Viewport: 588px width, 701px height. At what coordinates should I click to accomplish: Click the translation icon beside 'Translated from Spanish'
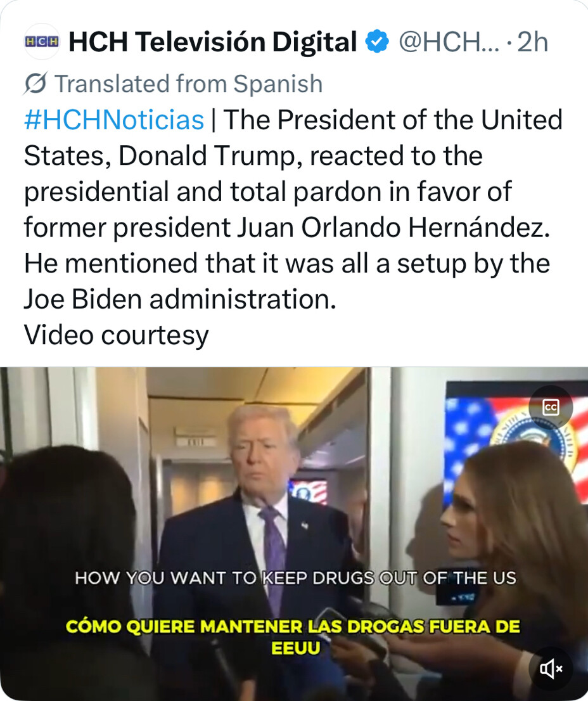click(x=35, y=83)
